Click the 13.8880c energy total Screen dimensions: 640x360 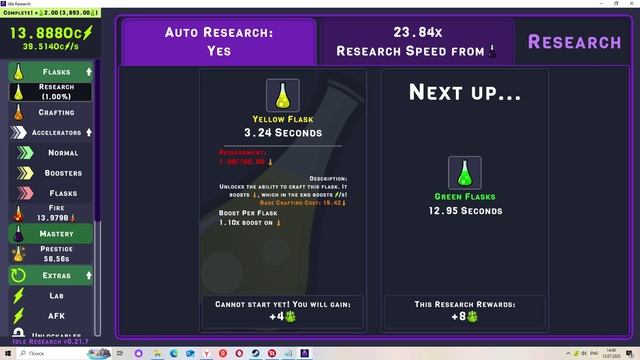pos(51,33)
